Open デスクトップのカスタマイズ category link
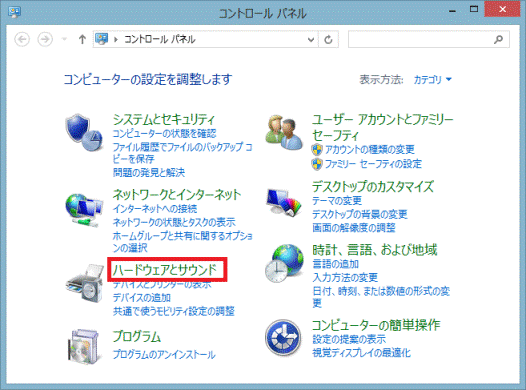526x390 pixels. (x=373, y=186)
